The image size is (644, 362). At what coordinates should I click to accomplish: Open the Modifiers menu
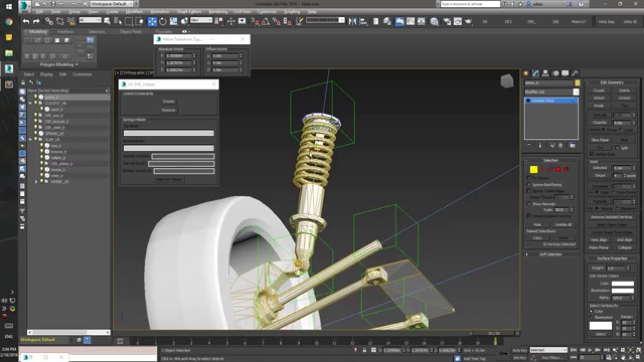pyautogui.click(x=134, y=11)
